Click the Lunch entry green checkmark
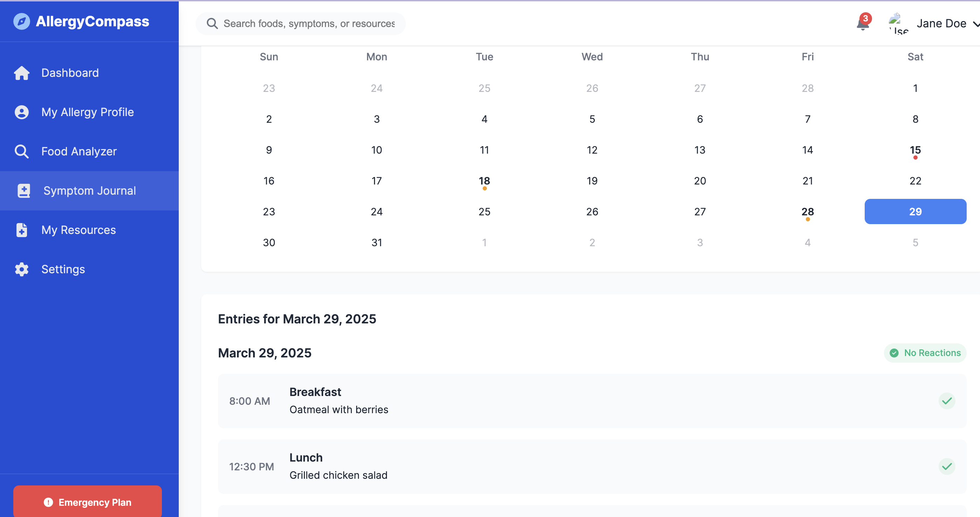Image resolution: width=980 pixels, height=517 pixels. pos(946,466)
